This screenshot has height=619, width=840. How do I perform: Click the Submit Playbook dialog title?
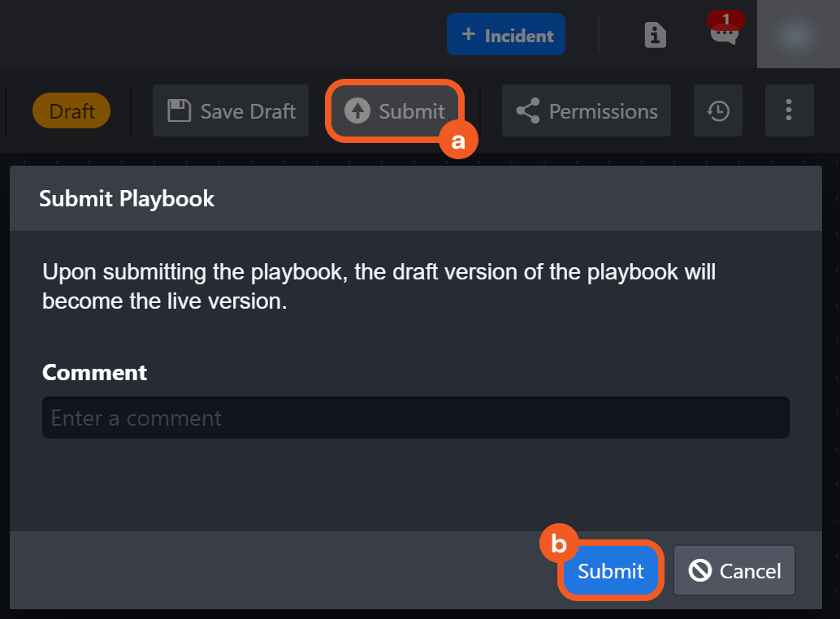(x=127, y=199)
